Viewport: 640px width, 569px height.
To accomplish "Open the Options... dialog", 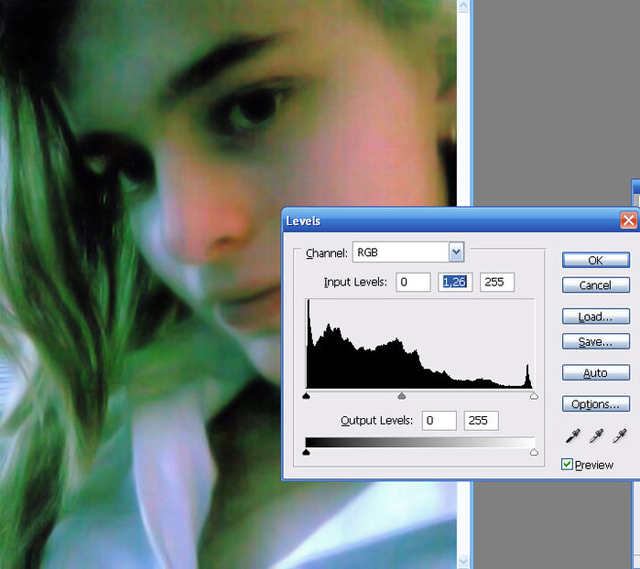I will 596,404.
